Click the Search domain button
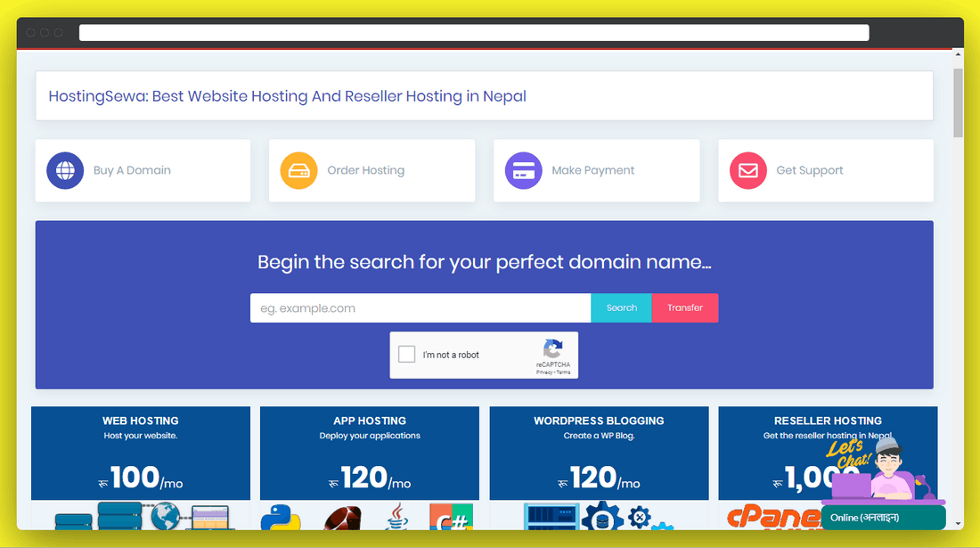This screenshot has width=980, height=548. tap(621, 308)
